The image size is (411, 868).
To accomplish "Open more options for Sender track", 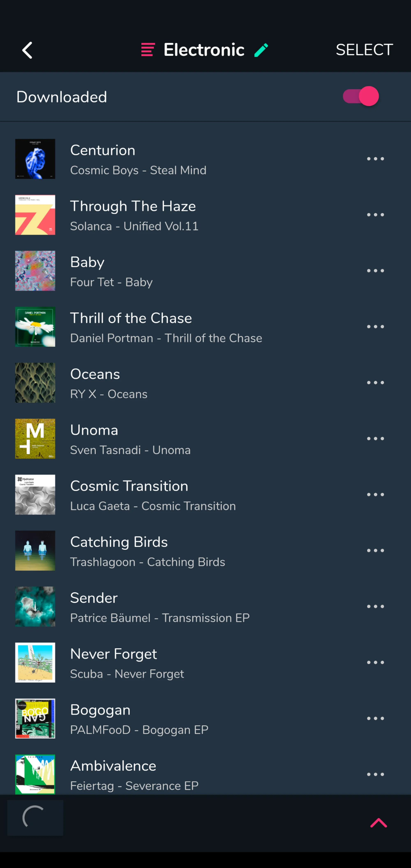I will coord(375,606).
